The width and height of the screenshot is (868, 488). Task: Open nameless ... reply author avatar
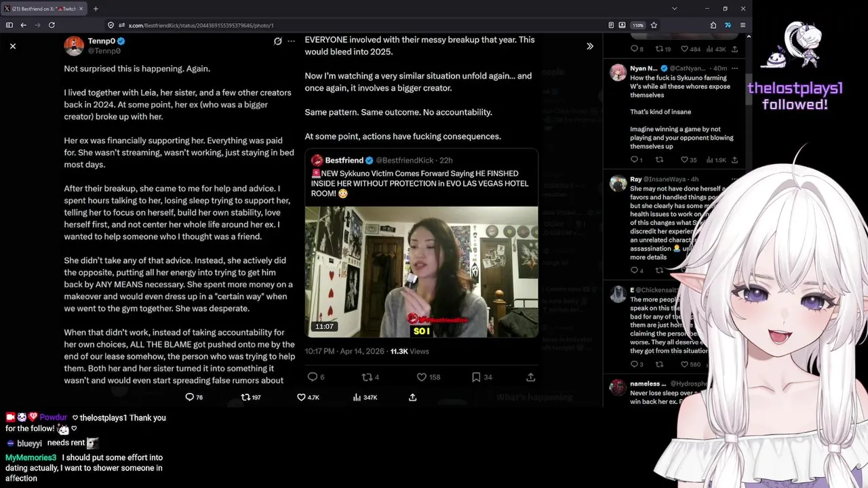tap(618, 387)
